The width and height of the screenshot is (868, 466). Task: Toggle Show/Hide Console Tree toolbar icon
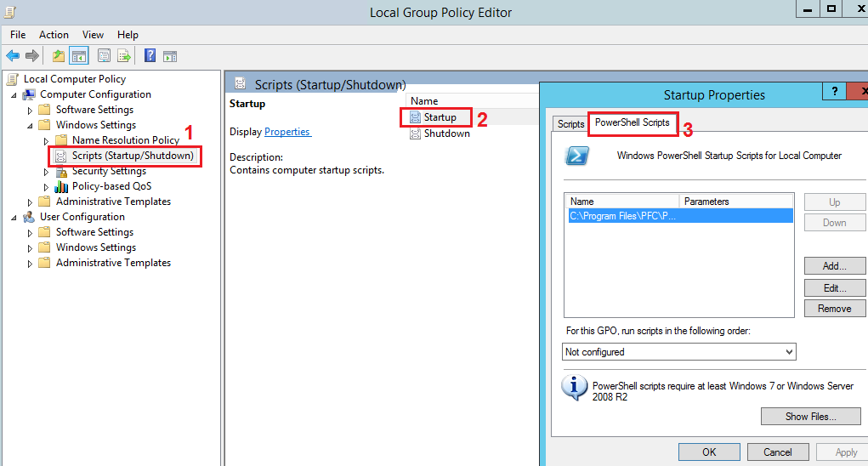pos(78,56)
